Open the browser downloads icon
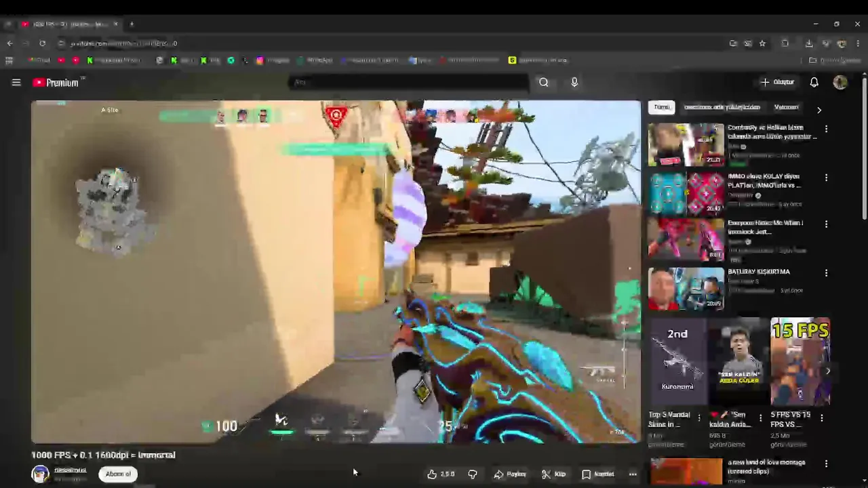Image resolution: width=868 pixels, height=488 pixels. click(809, 43)
